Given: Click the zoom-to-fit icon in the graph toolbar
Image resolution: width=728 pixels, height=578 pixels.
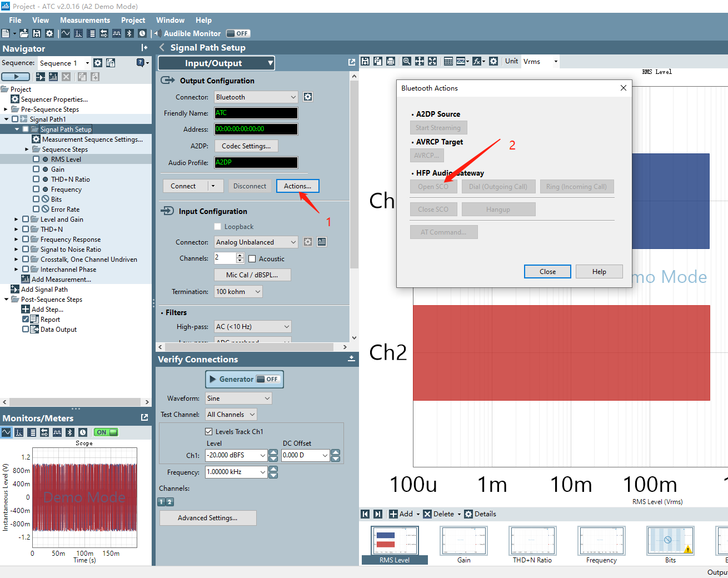Looking at the screenshot, I should (432, 61).
